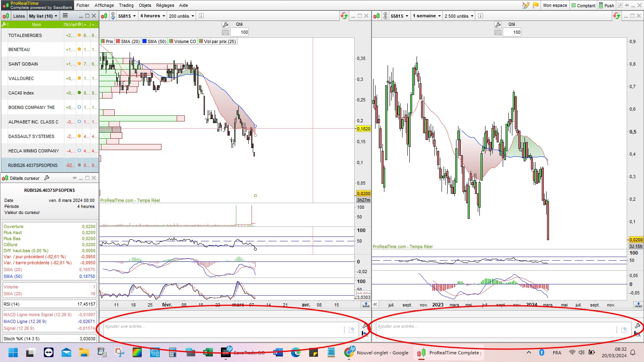Open left chart trading settings wrench
644x362 pixels.
click(x=225, y=25)
